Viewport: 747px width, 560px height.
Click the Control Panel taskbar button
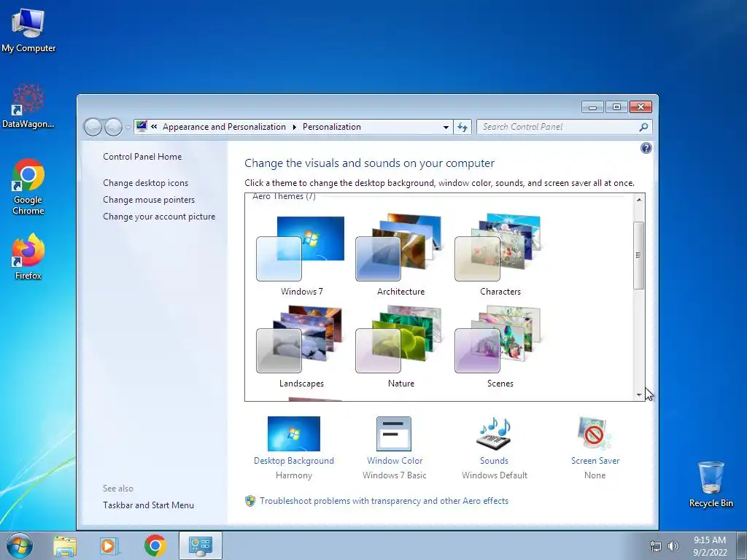200,545
